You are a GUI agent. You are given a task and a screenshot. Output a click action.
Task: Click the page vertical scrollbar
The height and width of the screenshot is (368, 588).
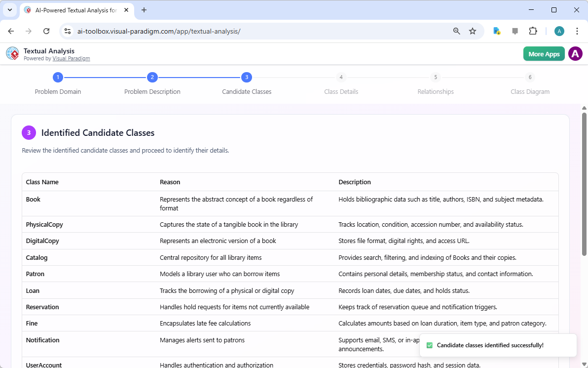tap(584, 184)
